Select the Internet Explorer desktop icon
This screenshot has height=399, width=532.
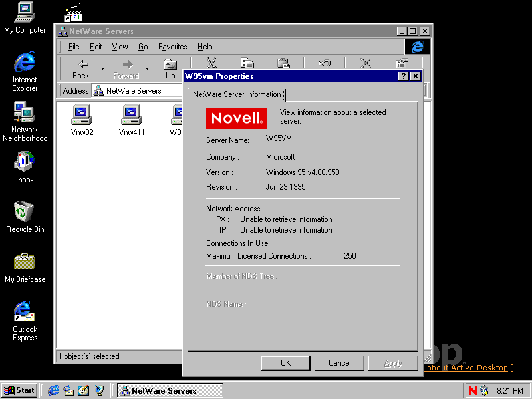point(25,72)
